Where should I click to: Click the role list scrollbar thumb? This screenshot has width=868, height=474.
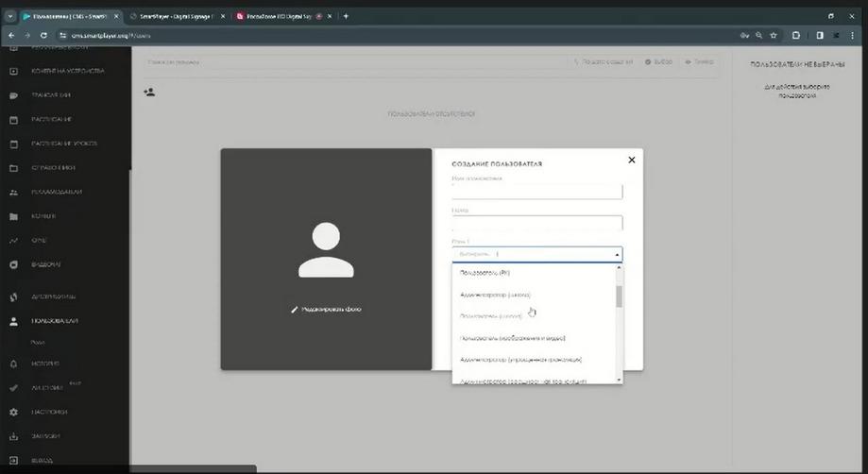(x=619, y=296)
